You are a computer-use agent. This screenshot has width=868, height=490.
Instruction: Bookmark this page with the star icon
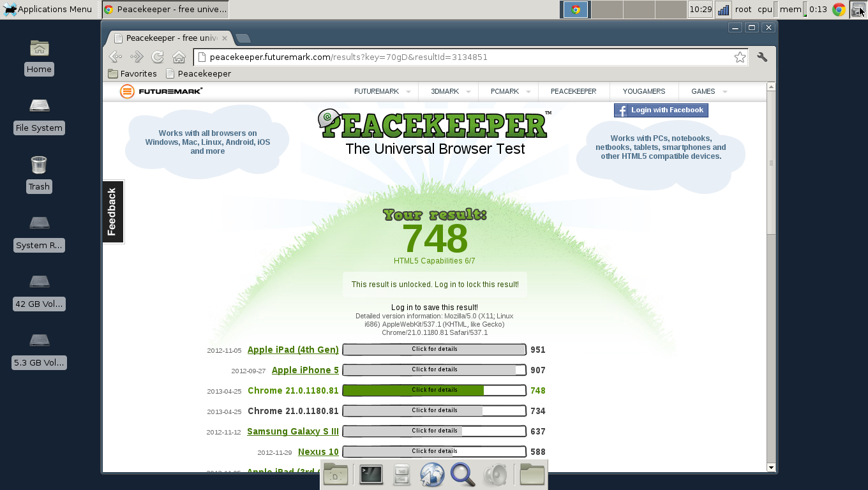pos(740,57)
